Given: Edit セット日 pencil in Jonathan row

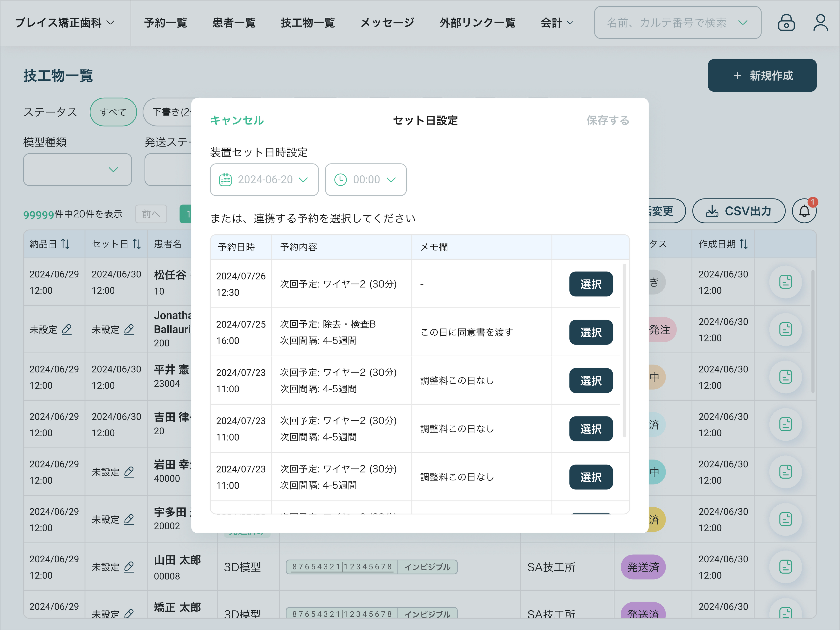Looking at the screenshot, I should click(x=129, y=329).
